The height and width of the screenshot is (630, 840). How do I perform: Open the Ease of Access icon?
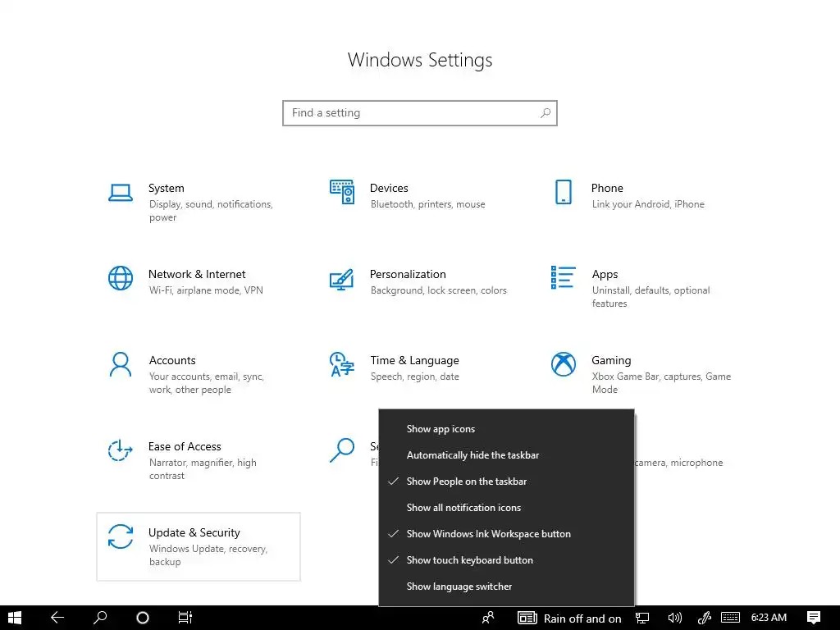click(121, 450)
